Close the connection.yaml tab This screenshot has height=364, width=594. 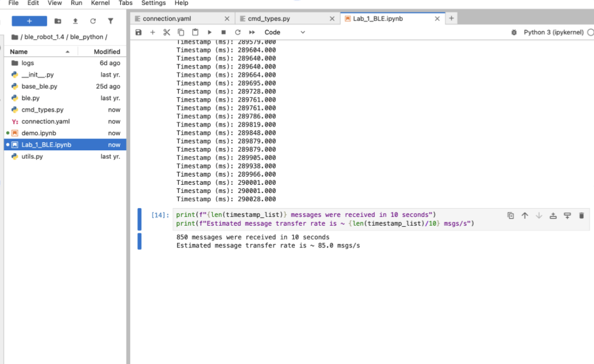pyautogui.click(x=226, y=19)
